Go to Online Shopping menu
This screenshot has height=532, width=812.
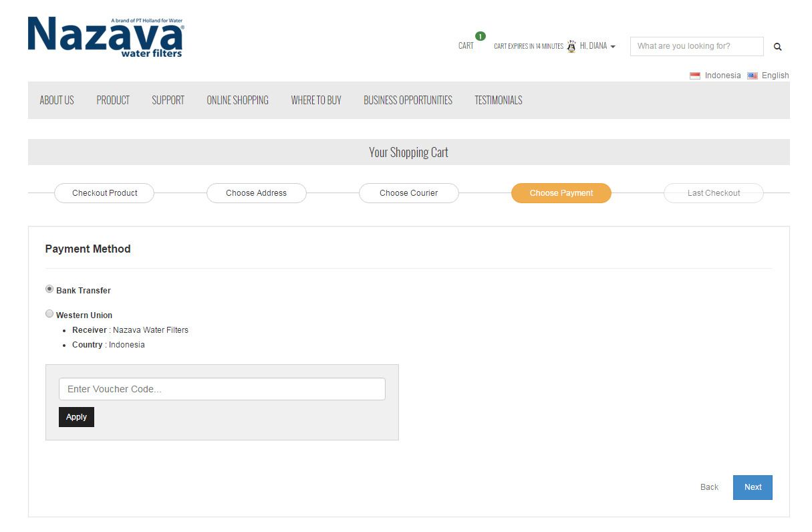(237, 100)
